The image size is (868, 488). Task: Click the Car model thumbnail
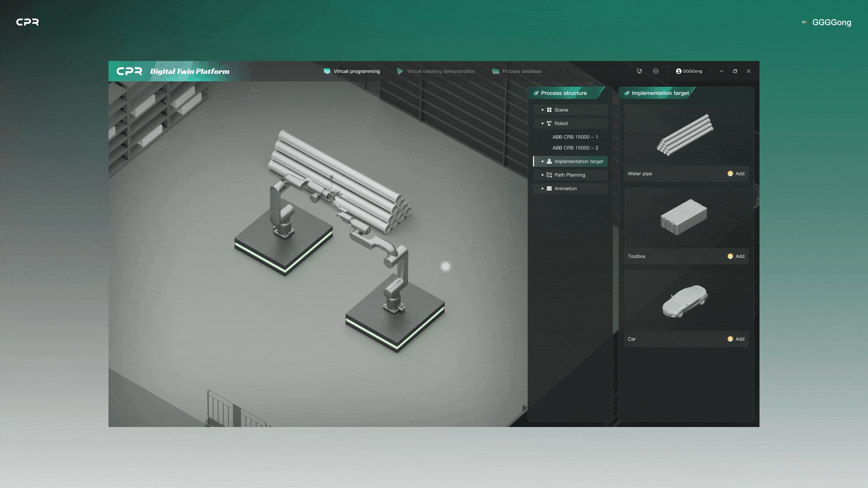pos(685,301)
